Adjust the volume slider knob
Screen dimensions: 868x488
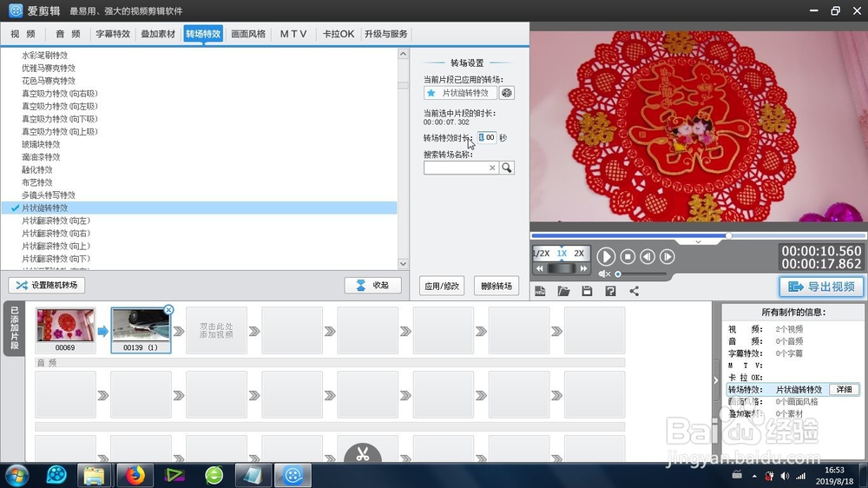(x=618, y=274)
